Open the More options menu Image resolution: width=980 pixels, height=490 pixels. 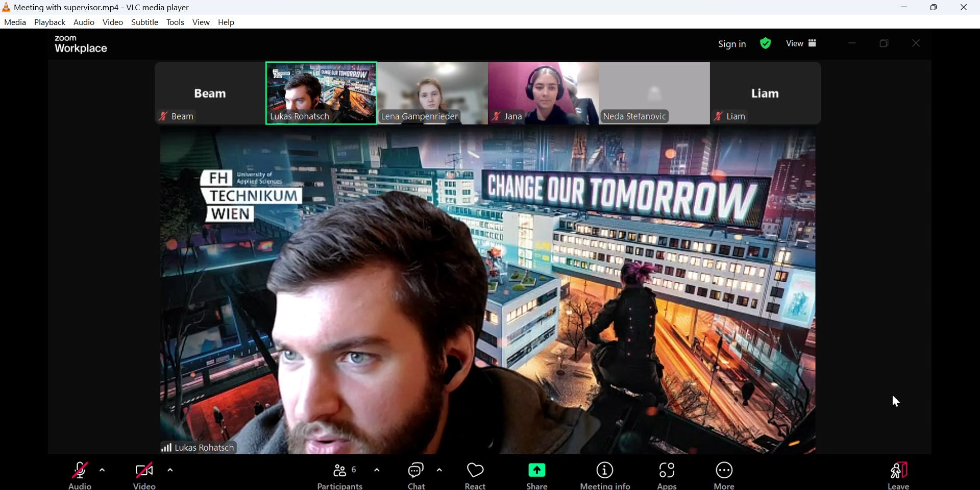(x=724, y=475)
